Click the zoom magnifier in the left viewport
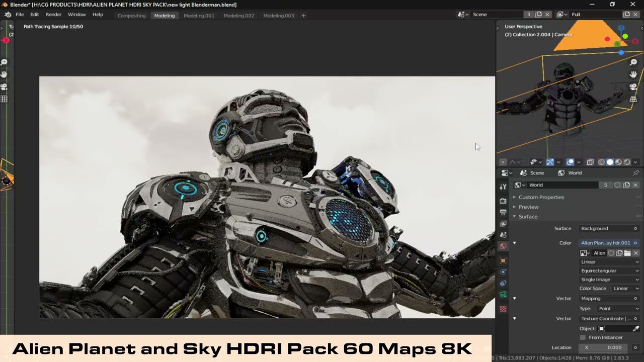This screenshot has width=644, height=362. tap(4, 62)
